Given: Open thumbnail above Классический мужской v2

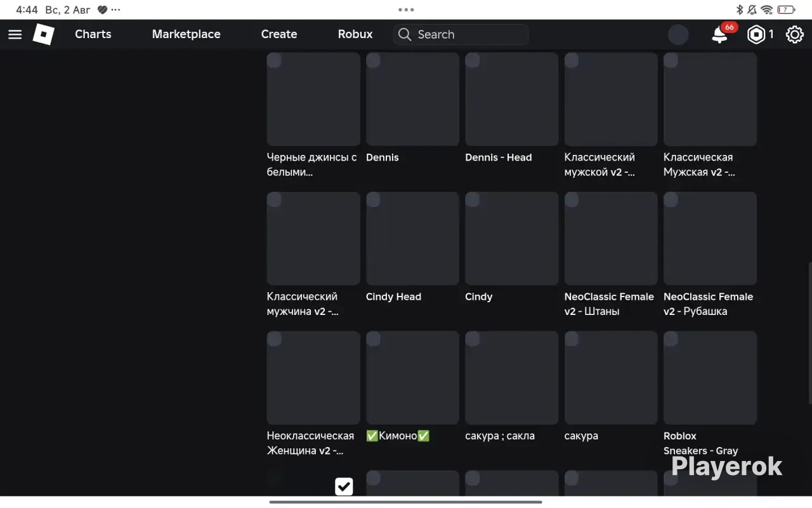Looking at the screenshot, I should point(611,99).
